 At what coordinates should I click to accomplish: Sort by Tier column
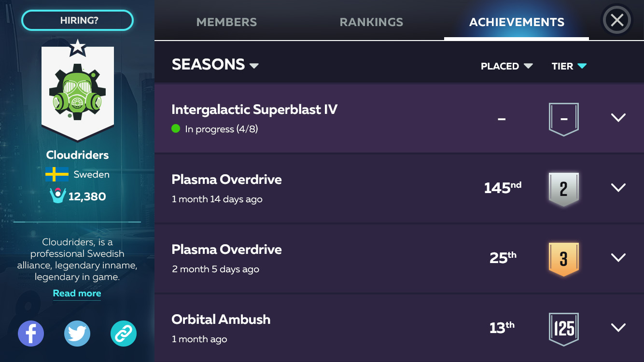coord(569,66)
